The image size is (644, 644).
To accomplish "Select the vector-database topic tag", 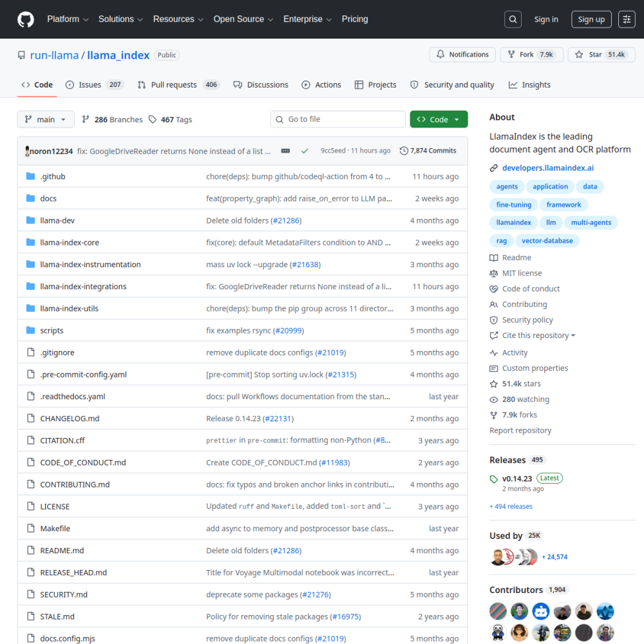I will tap(547, 241).
